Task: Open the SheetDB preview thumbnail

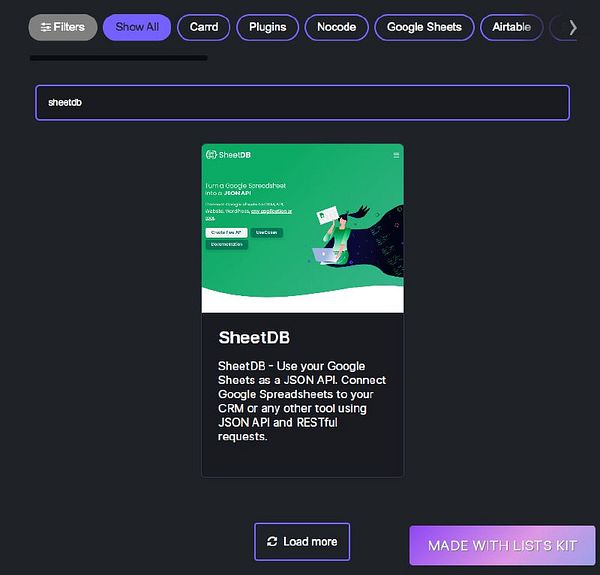Action: [302, 228]
